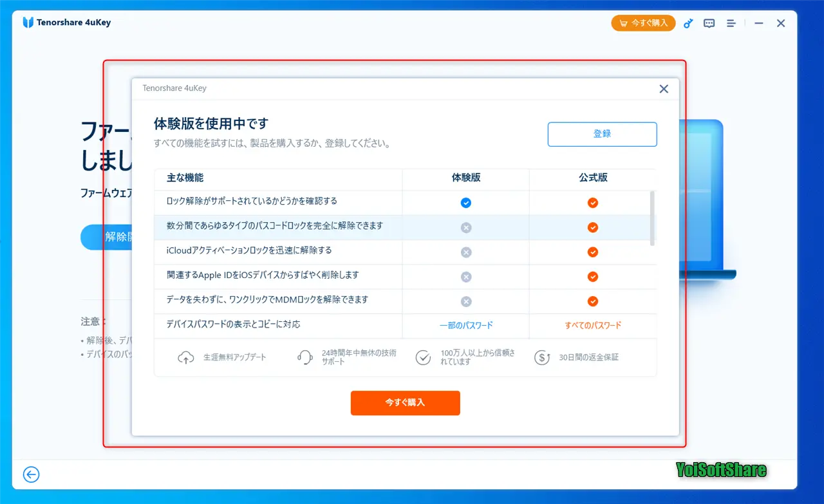Click 一部のパスワード text
Screen dimensions: 824x504
(466, 326)
